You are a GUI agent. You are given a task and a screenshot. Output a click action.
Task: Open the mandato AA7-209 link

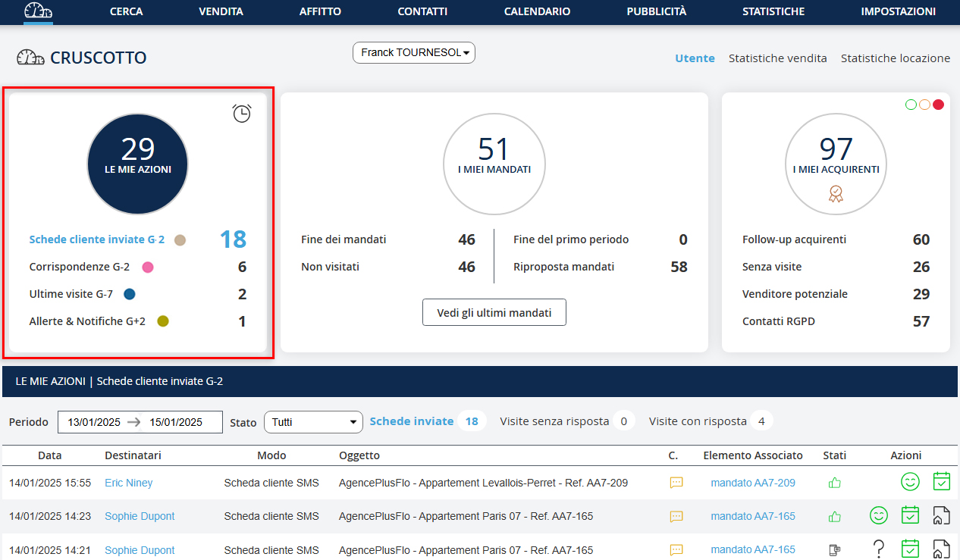(752, 483)
